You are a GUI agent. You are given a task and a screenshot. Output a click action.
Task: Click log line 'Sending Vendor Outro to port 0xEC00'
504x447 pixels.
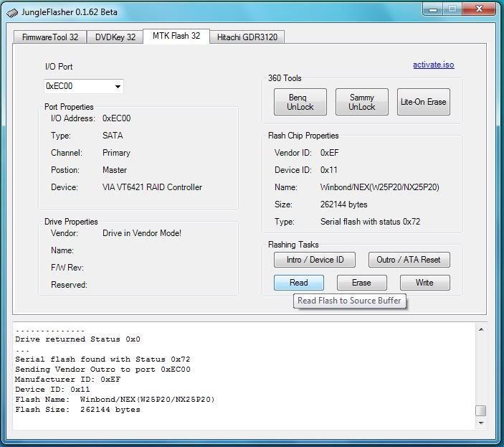103,370
